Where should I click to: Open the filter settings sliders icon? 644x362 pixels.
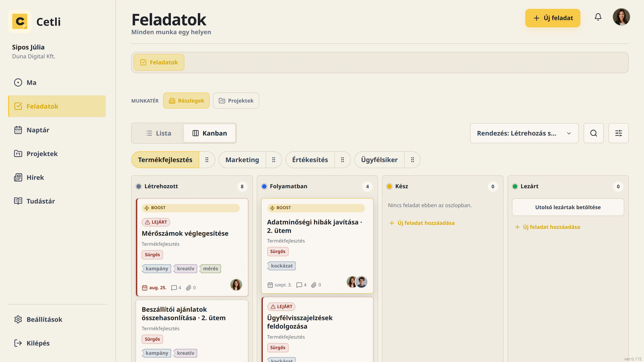click(x=618, y=133)
